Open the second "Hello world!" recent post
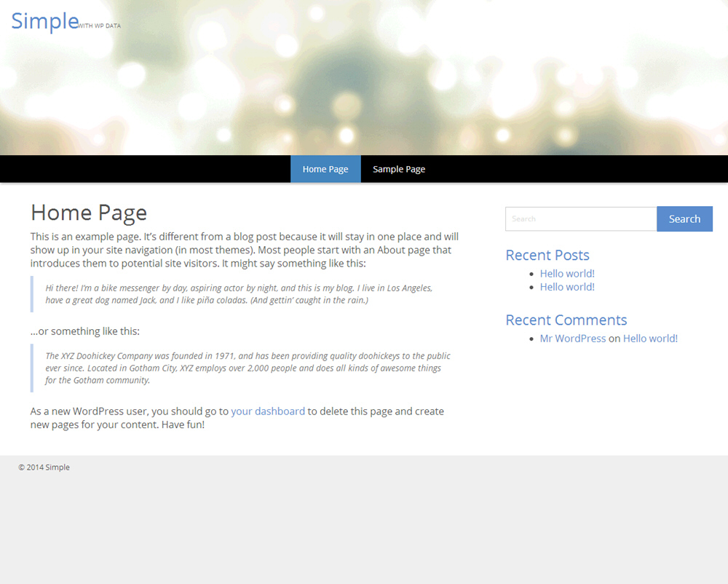Viewport: 728px width, 584px height. 567,287
